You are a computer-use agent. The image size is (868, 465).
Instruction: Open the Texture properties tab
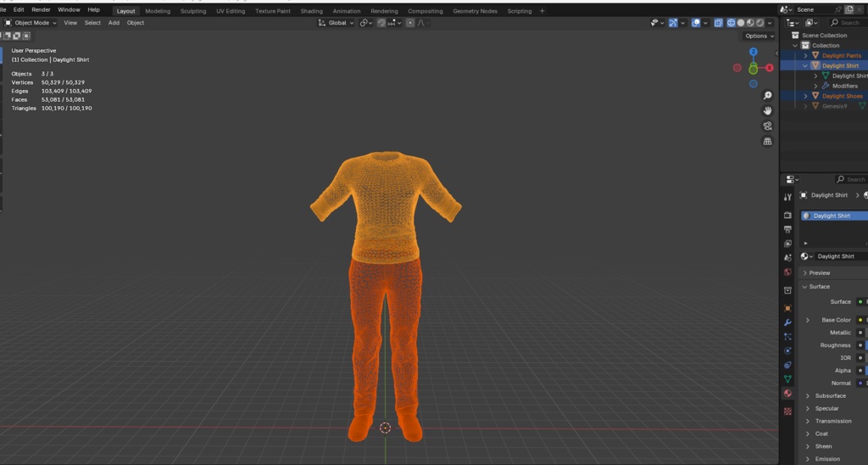tap(787, 412)
